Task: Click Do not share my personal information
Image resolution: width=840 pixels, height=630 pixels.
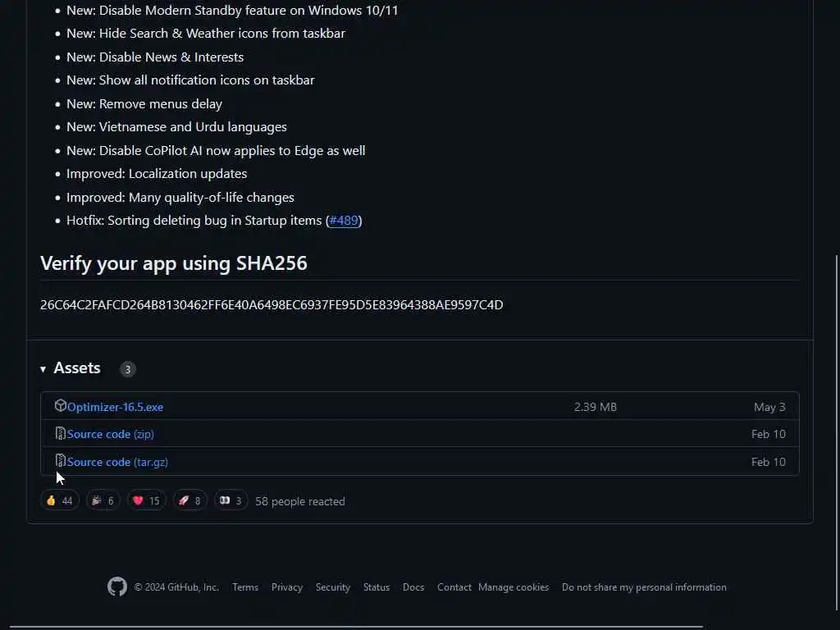Action: [x=645, y=587]
